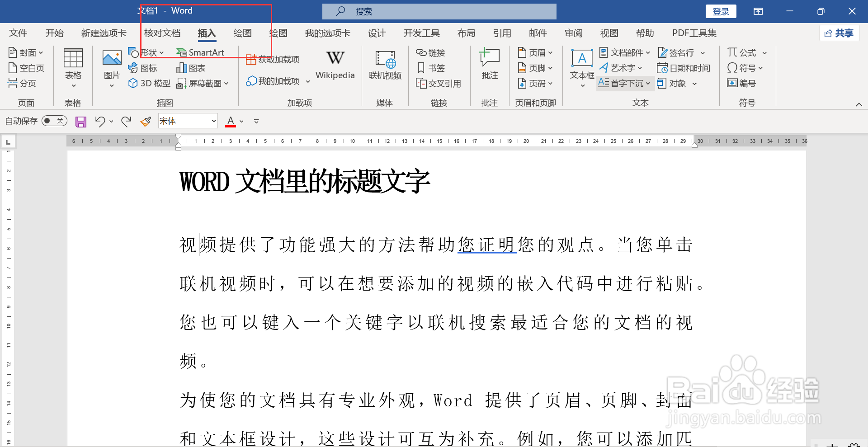868x447 pixels.
Task: Open the font color dropdown arrow
Action: point(242,121)
